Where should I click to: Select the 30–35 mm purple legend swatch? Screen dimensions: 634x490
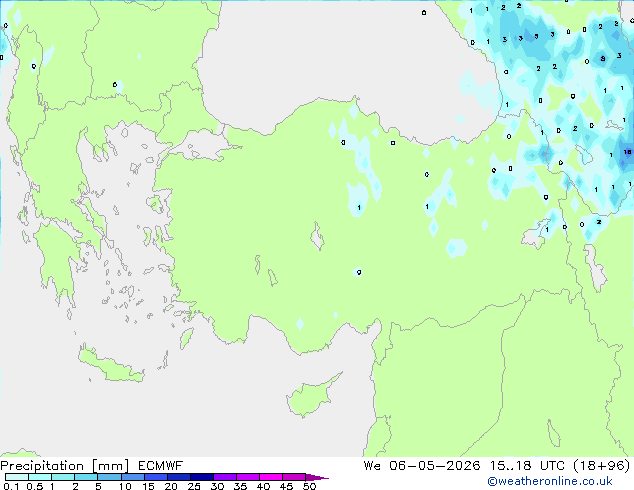pyautogui.click(x=224, y=477)
